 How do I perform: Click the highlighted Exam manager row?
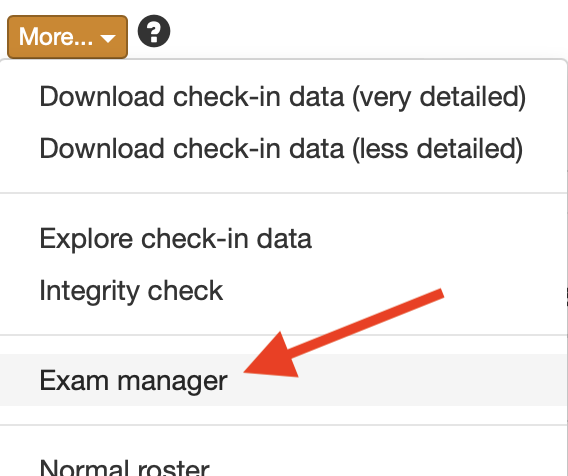pyautogui.click(x=283, y=380)
